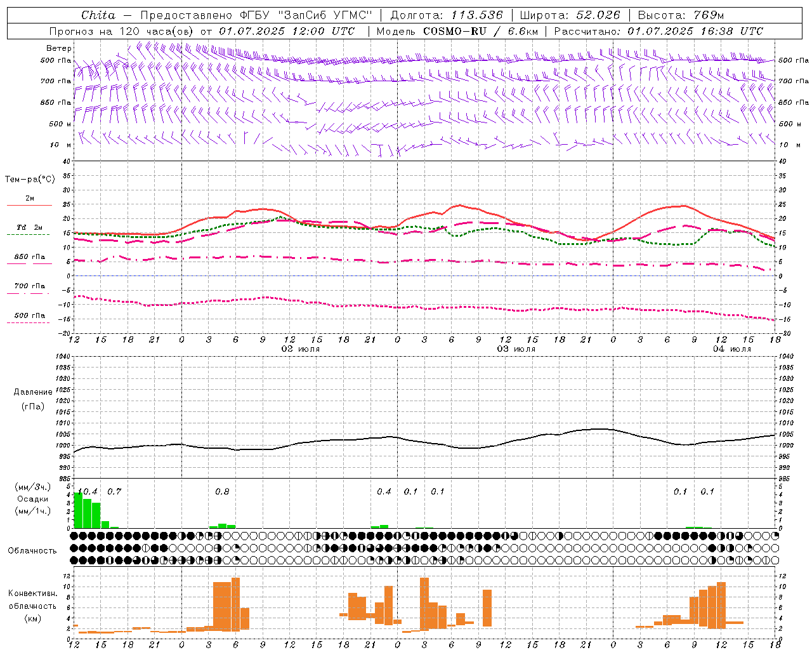Click the "Высота: 769м" header value
Screen dimensions: 812x650
tap(681, 15)
